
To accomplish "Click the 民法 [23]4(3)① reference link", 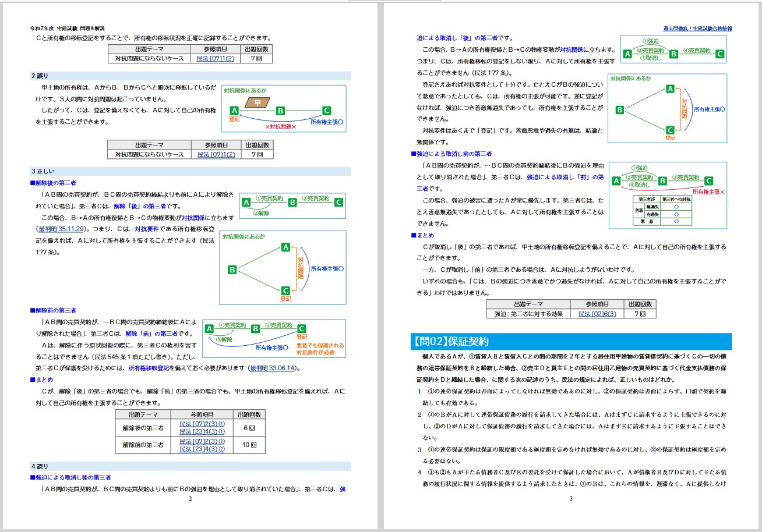I will (x=202, y=432).
